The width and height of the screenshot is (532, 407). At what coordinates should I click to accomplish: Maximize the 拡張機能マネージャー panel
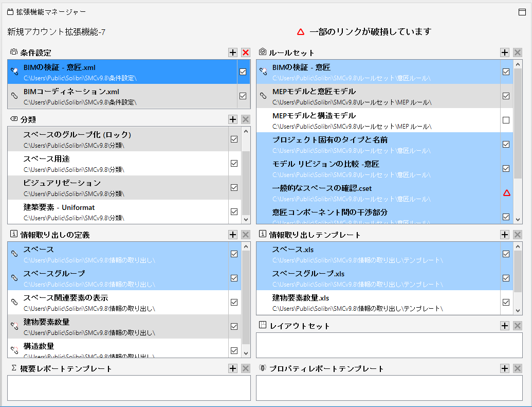[x=522, y=12]
